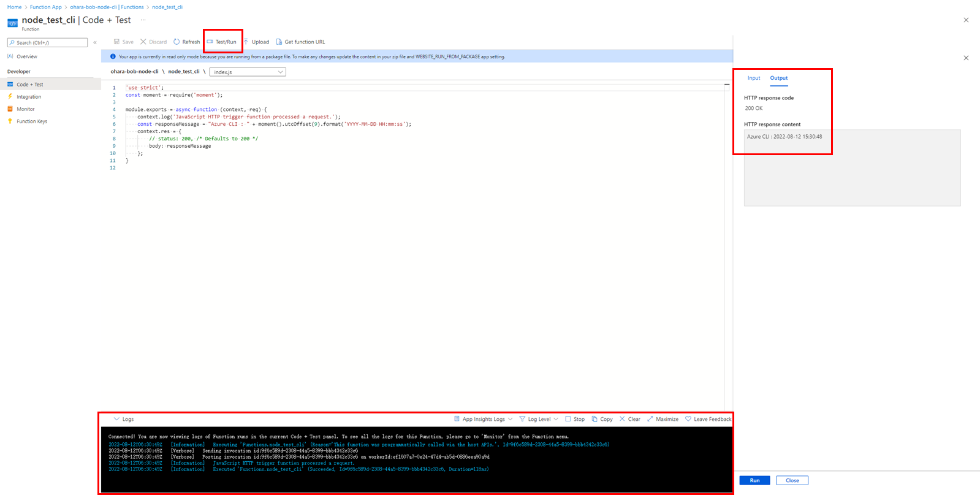Close the node_test_cli blade
The height and width of the screenshot is (495, 980).
tap(966, 20)
